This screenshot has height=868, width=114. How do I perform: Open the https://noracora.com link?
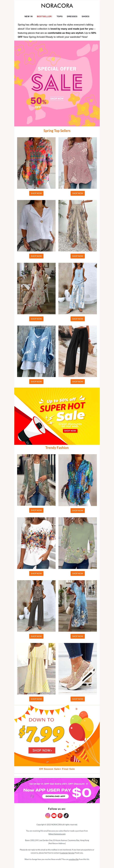(57, 834)
